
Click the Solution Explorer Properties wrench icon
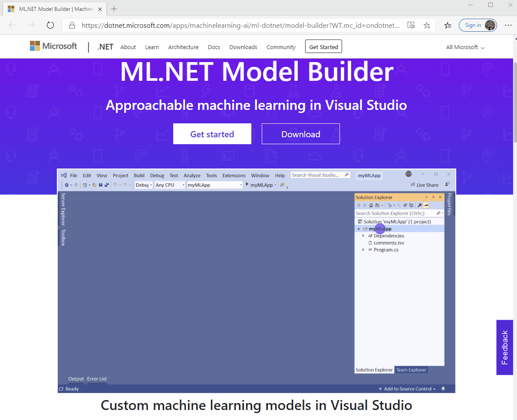pos(420,205)
